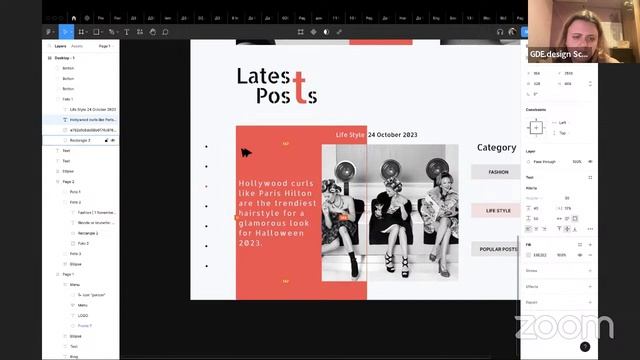Click the align top vertical text icon
The image size is (640, 360).
[560, 229]
